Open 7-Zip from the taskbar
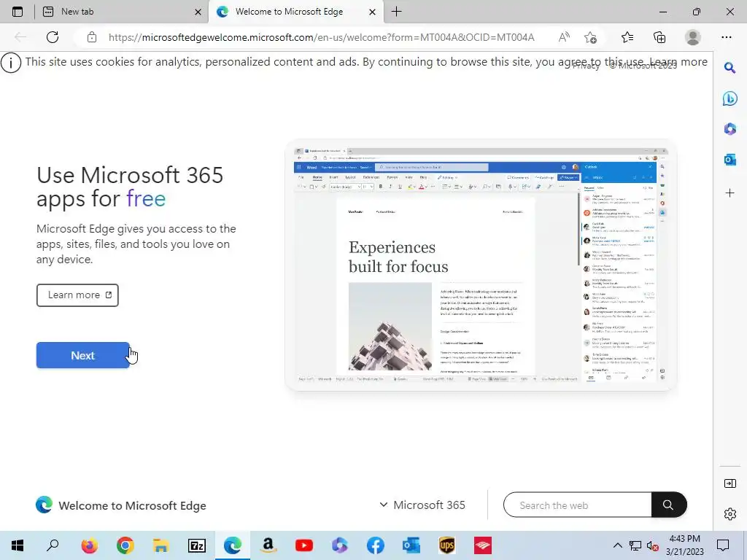This screenshot has height=560, width=747. [x=197, y=545]
